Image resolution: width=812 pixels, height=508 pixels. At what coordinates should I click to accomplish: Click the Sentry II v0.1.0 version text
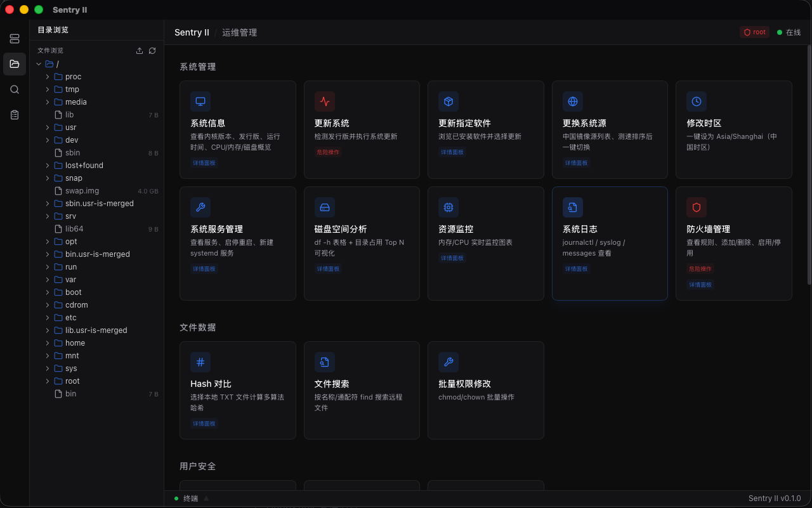point(775,498)
